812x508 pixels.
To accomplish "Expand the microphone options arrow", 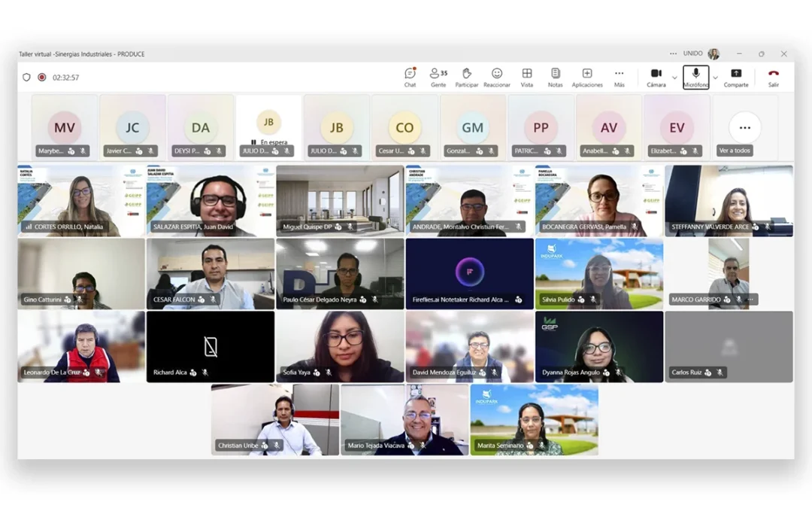I will click(715, 78).
